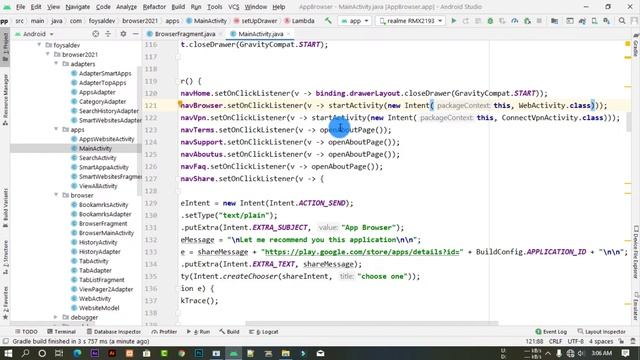The width and height of the screenshot is (640, 360).
Task: Click the editor horizontal scrollbar
Action: click(371, 323)
